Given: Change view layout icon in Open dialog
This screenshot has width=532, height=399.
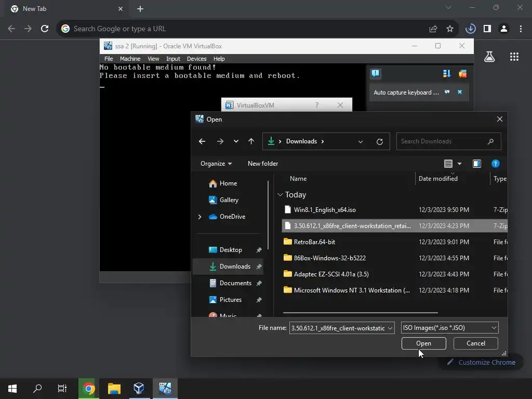Looking at the screenshot, I should tap(448, 164).
